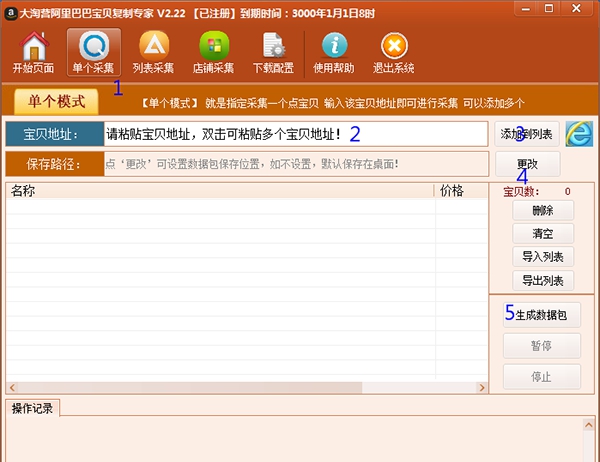The image size is (600, 462).
Task: Open the 下载配置 settings icon
Action: pyautogui.click(x=273, y=52)
